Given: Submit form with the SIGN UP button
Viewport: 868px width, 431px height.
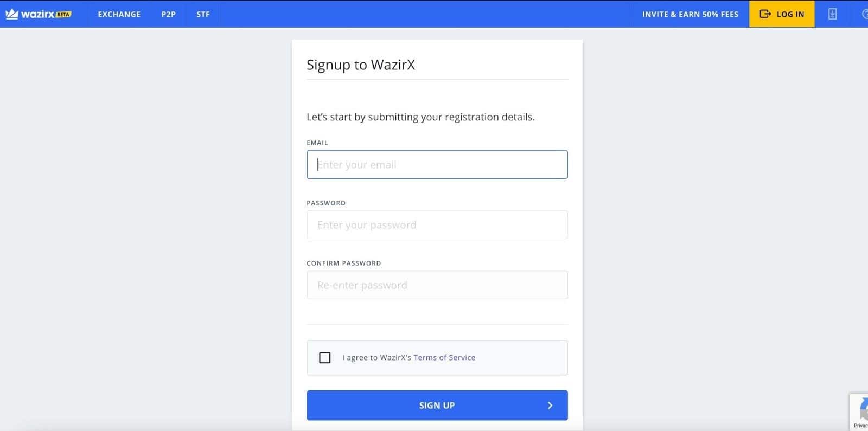Looking at the screenshot, I should pyautogui.click(x=437, y=406).
